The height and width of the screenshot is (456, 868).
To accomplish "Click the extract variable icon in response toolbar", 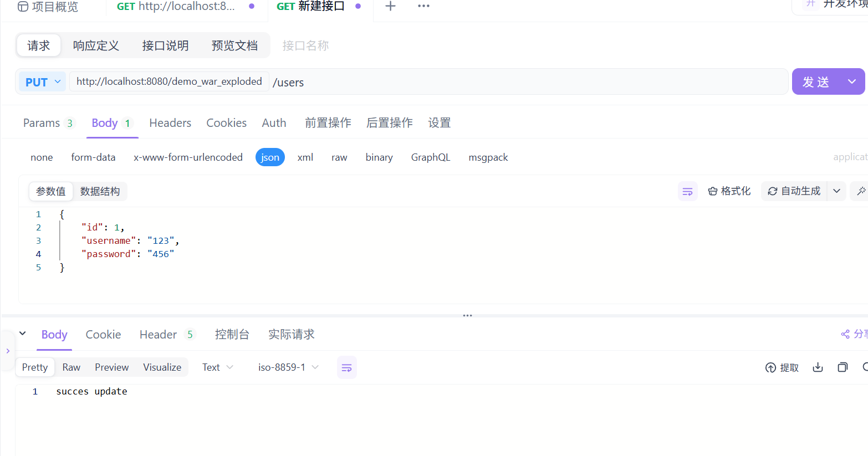I will tap(782, 367).
